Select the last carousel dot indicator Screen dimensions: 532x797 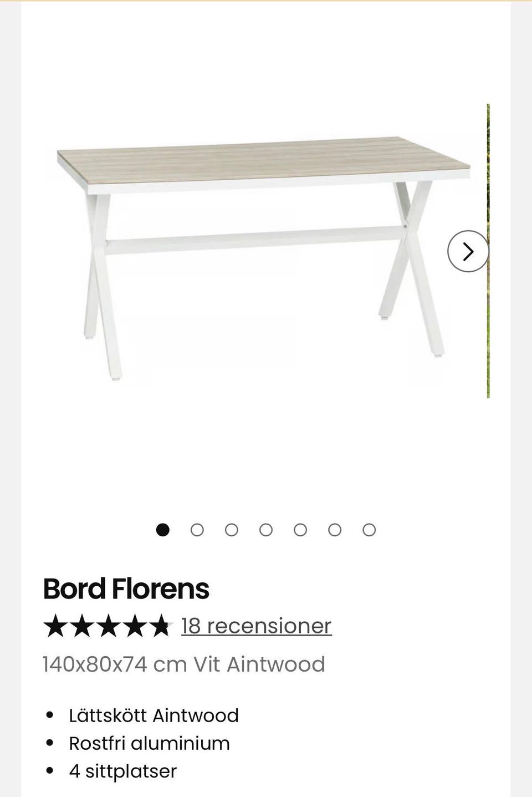click(x=369, y=530)
